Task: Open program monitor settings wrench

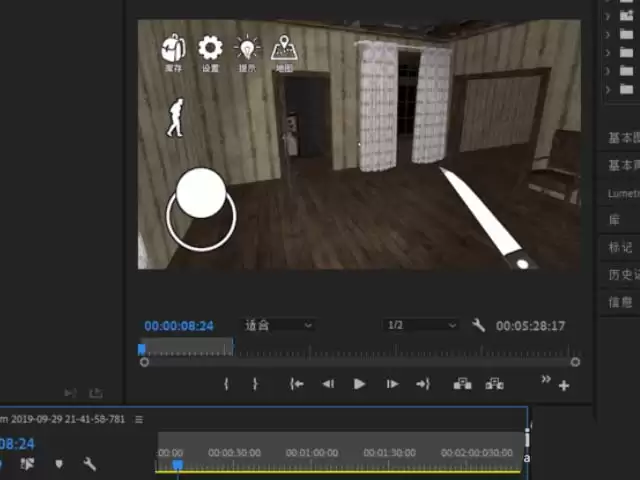Action: [x=478, y=325]
